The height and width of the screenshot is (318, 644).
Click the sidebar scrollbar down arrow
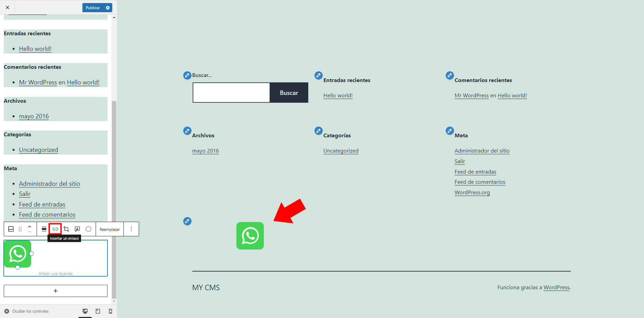point(114,301)
